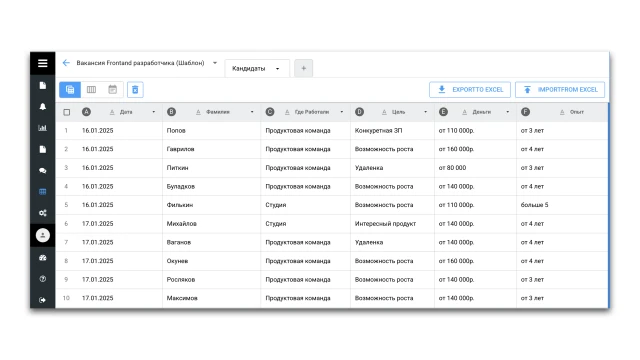Open the chat messages sidebar icon

42,171
